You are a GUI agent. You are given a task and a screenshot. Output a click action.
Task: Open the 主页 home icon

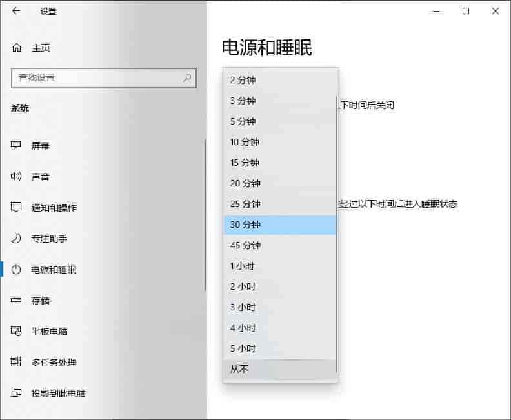pyautogui.click(x=17, y=48)
